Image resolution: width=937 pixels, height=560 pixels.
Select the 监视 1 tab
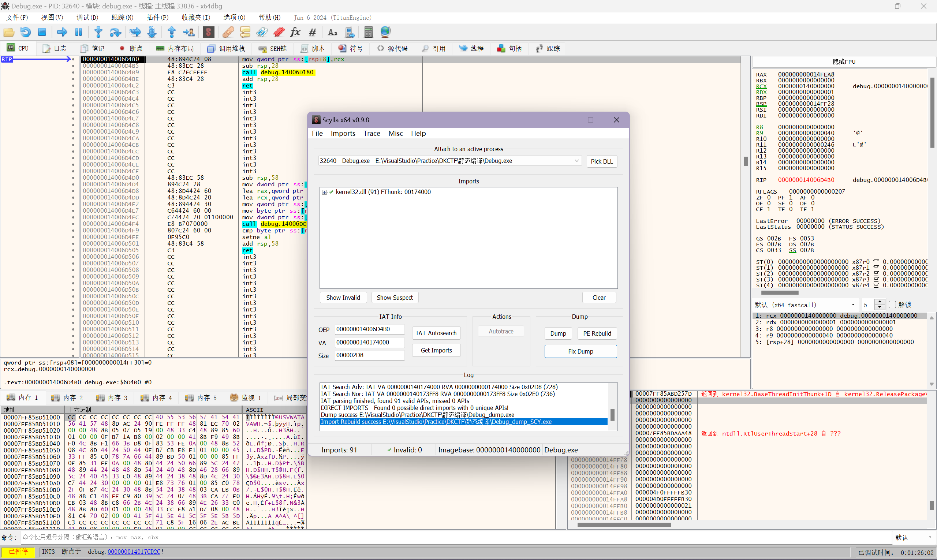(x=245, y=397)
